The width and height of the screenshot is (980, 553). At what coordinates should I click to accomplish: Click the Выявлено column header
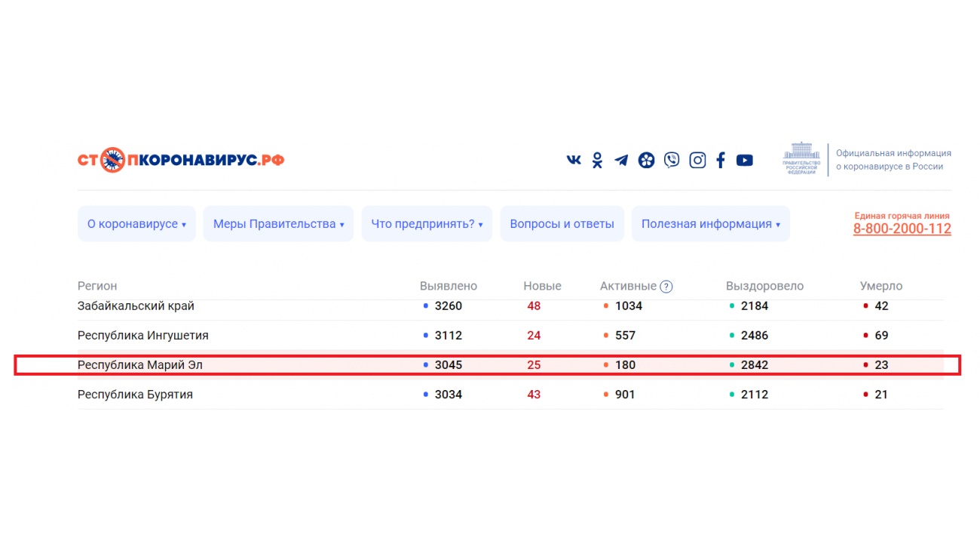[x=449, y=287]
